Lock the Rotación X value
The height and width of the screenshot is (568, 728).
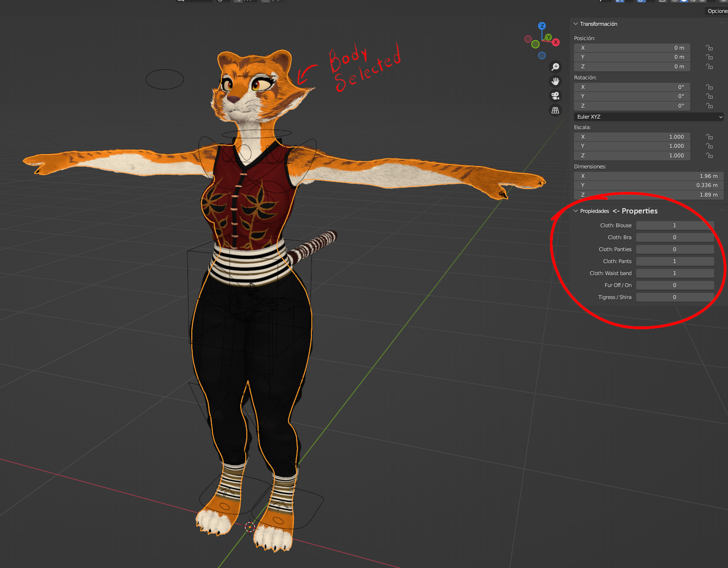tap(709, 87)
